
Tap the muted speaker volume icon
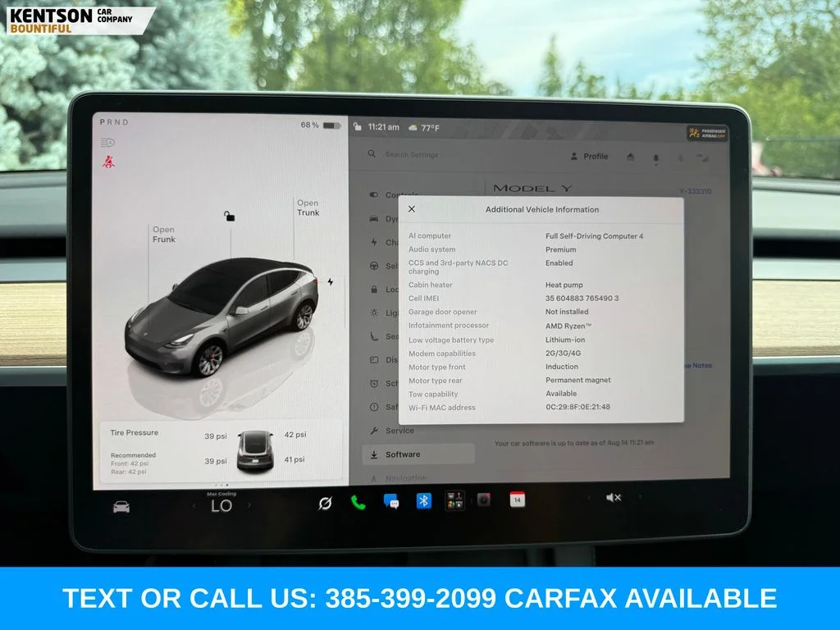pyautogui.click(x=614, y=498)
